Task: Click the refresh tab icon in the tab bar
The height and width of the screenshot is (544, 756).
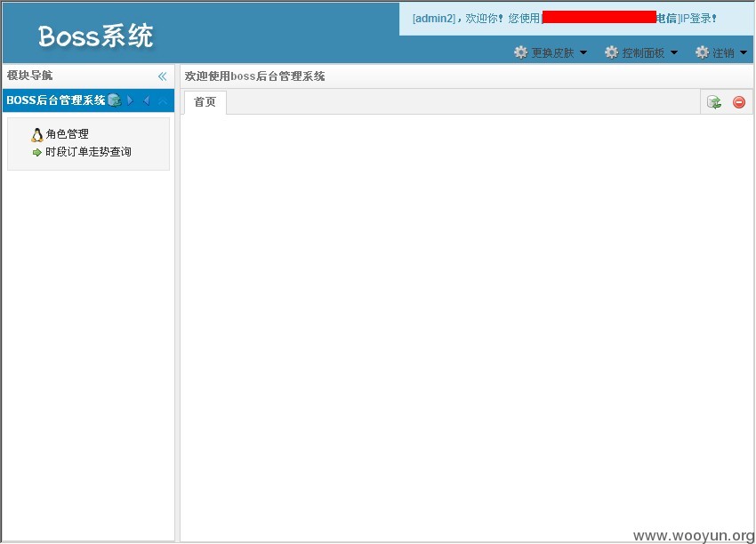Action: (714, 102)
